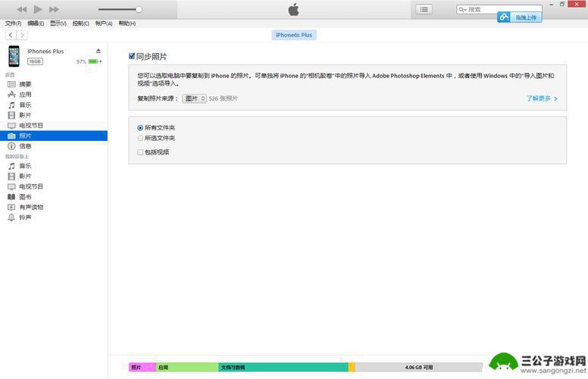Screen dimensions: 588x379
Task: Eject the iPhone6s Plus device
Action: (99, 51)
